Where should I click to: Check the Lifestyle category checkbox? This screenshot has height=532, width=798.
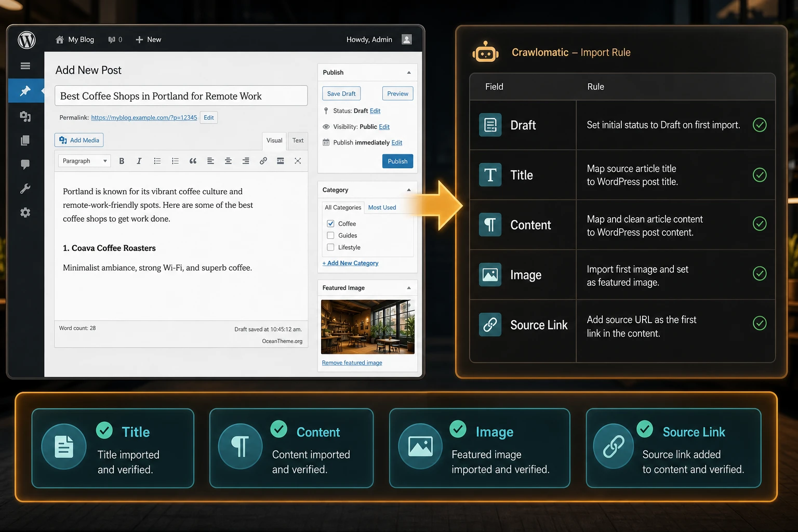click(330, 247)
